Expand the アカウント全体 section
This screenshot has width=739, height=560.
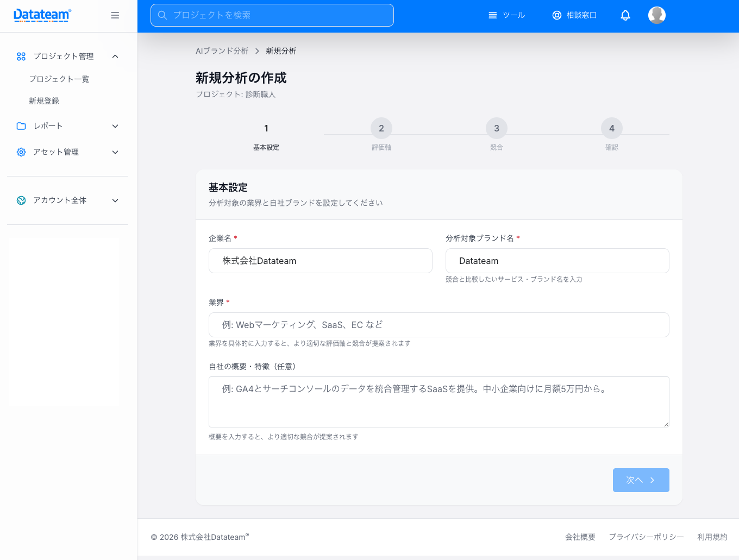115,200
